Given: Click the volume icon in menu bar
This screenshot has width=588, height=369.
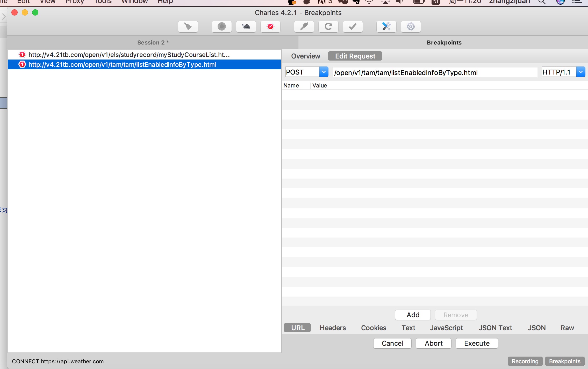Looking at the screenshot, I should 400,2.
